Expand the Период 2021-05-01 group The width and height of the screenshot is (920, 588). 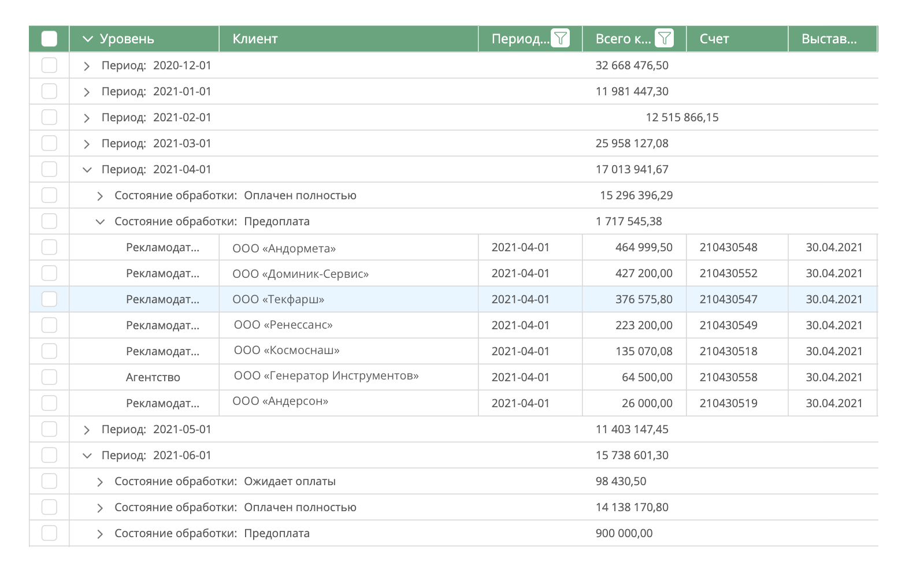point(87,430)
